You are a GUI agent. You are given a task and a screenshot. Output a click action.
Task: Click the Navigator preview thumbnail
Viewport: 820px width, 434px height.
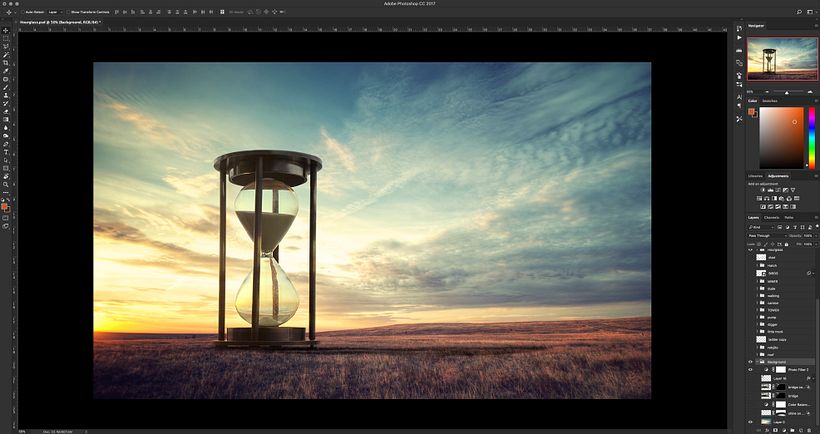[782, 59]
